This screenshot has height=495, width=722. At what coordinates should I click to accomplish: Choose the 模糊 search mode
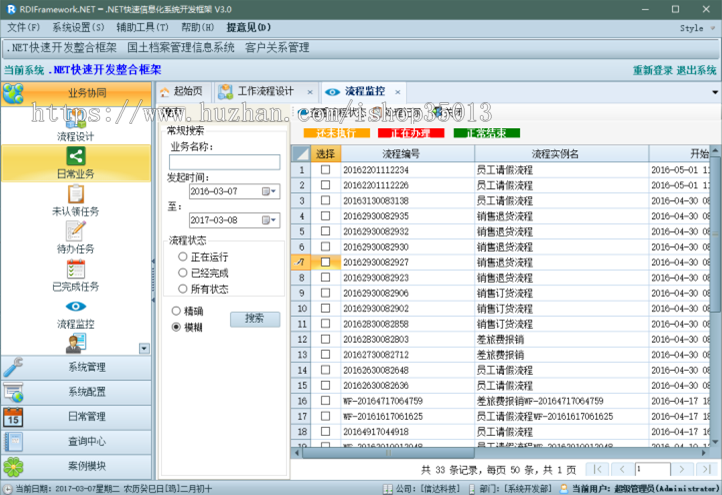[x=176, y=327]
